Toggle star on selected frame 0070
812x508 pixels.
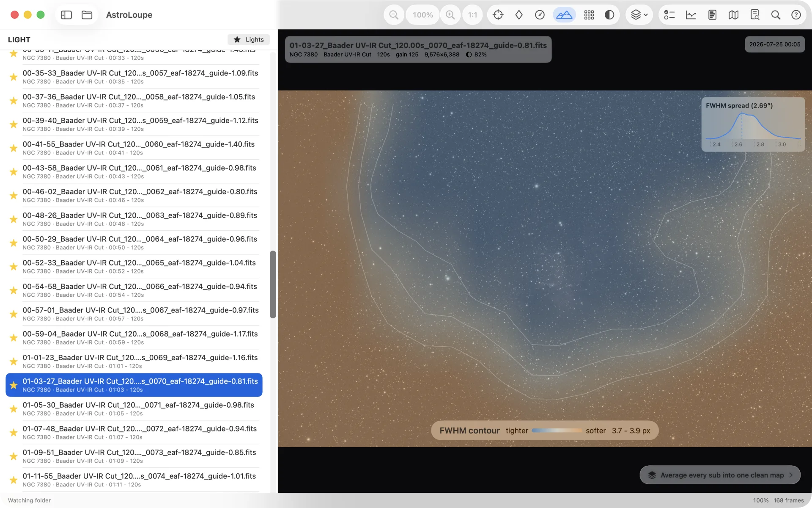click(14, 385)
